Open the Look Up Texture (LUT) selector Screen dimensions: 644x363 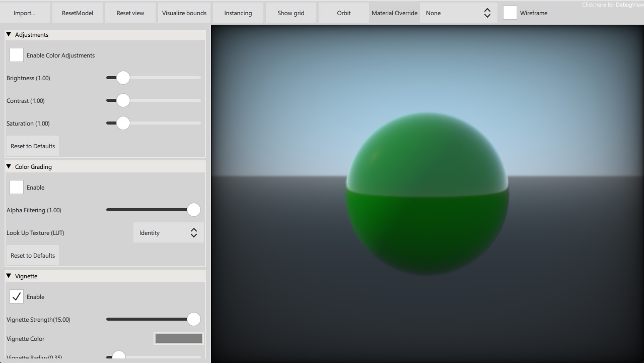click(168, 232)
